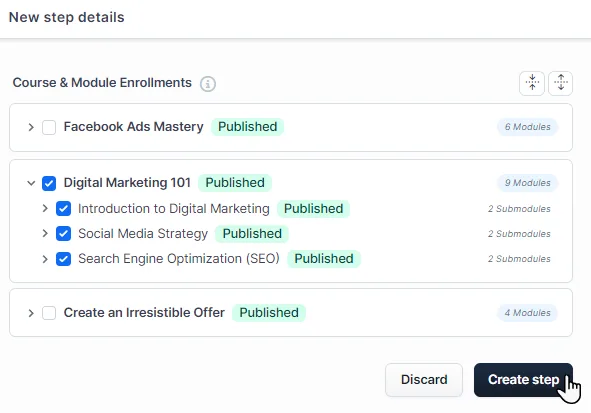591x413 pixels.
Task: Click the Search Engine Optimization (SEO) label
Action: pos(179,259)
